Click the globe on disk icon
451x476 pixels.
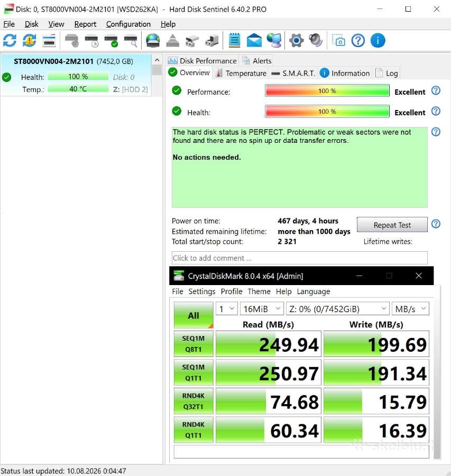(x=153, y=40)
